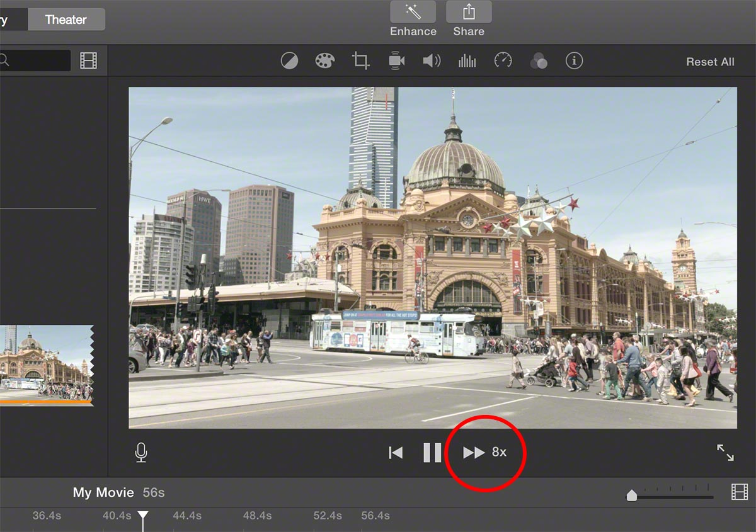Viewport: 756px width, 532px height.
Task: Open the speed adjustment control
Action: [x=503, y=61]
